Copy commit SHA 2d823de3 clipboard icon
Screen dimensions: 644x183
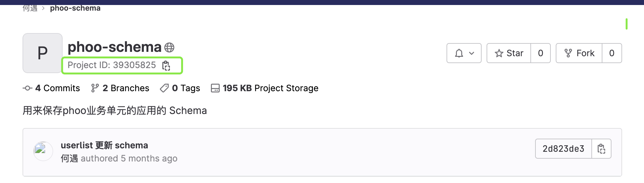click(601, 149)
